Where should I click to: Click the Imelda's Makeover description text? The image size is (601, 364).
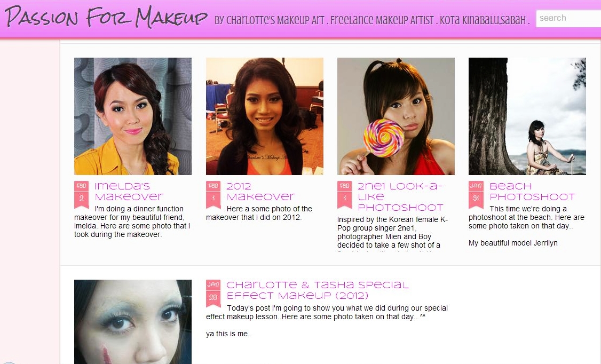click(132, 221)
